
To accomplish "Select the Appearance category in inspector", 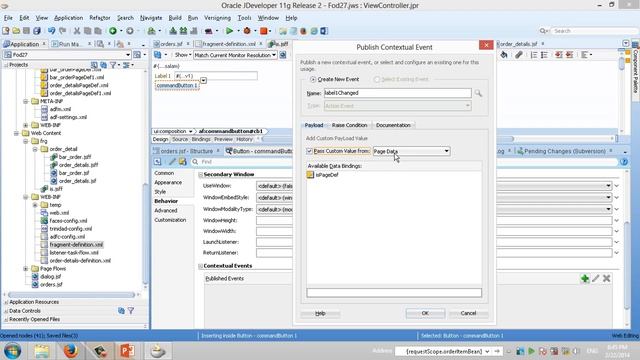I will click(168, 182).
